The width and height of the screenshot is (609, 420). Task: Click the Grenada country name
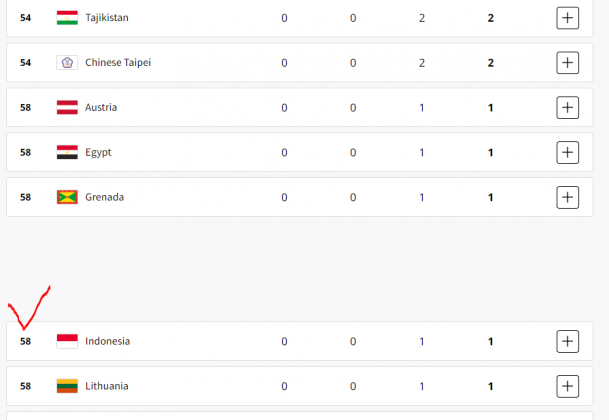click(x=104, y=197)
